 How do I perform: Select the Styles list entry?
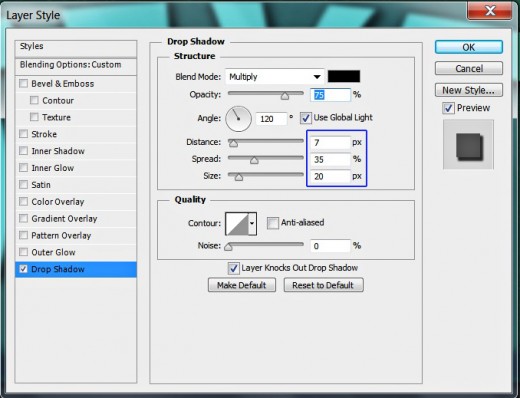[76, 48]
